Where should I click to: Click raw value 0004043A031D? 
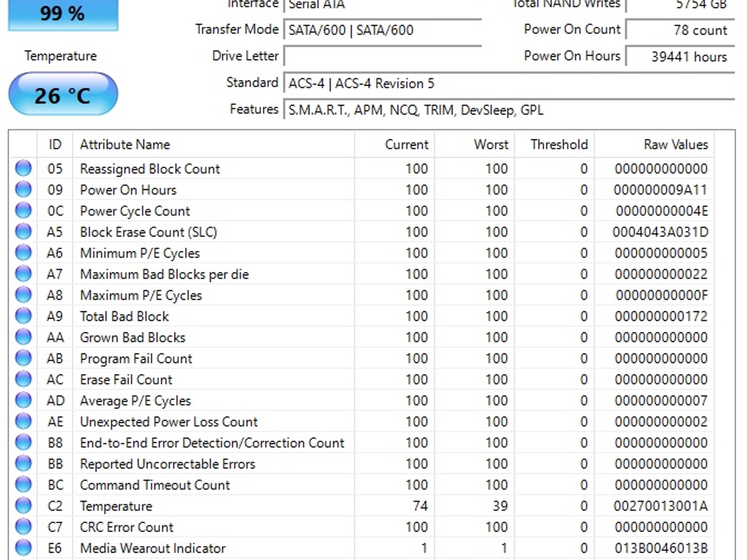tap(661, 232)
